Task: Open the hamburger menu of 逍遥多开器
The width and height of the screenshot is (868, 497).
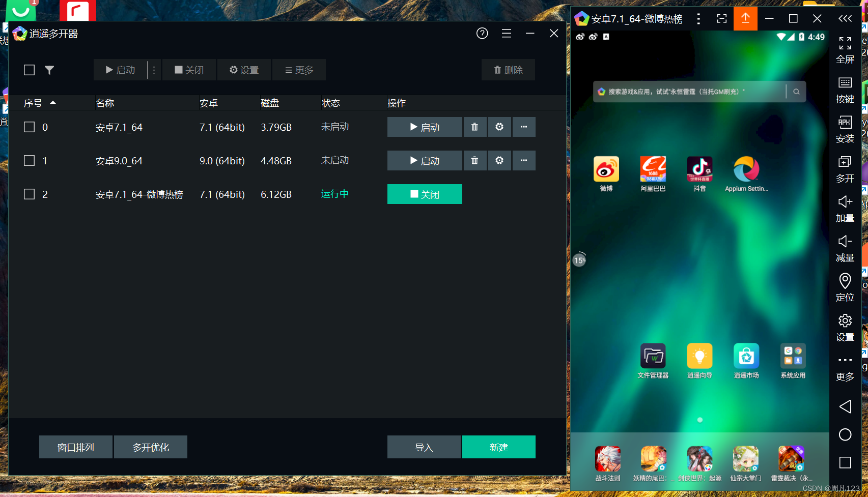Action: 507,34
